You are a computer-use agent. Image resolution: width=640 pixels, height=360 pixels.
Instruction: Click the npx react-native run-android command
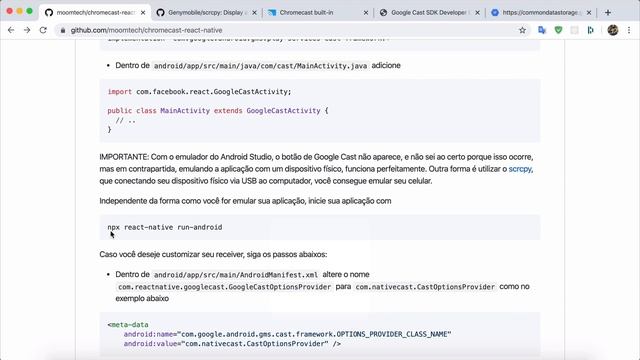(165, 227)
